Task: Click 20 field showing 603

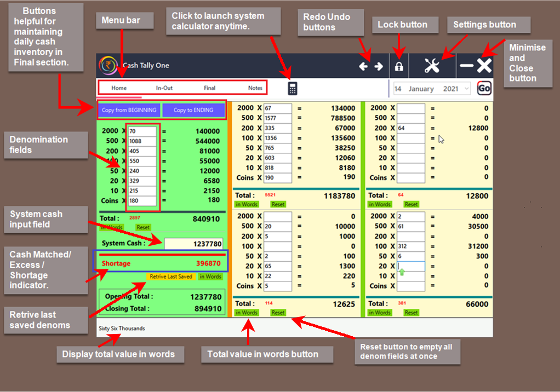Action: pyautogui.click(x=277, y=158)
